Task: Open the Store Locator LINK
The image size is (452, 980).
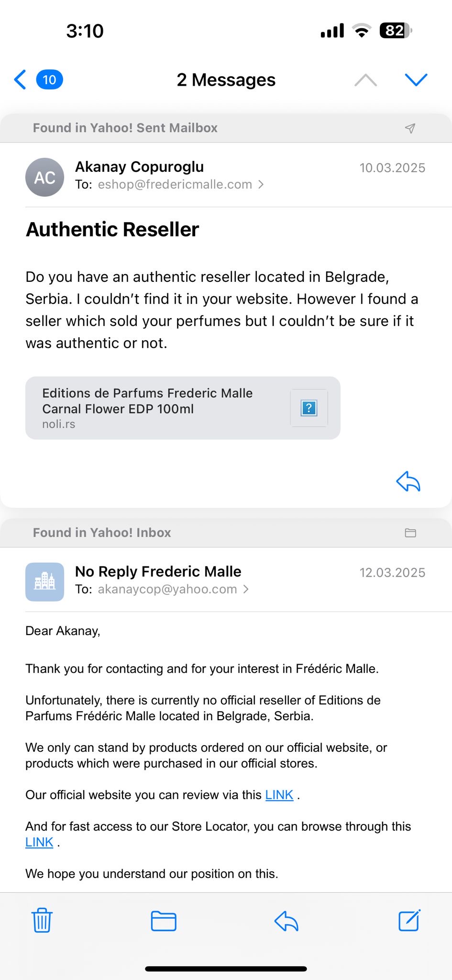Action: click(x=39, y=842)
